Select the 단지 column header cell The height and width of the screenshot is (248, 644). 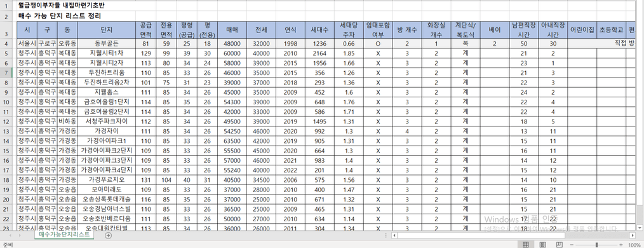106,30
